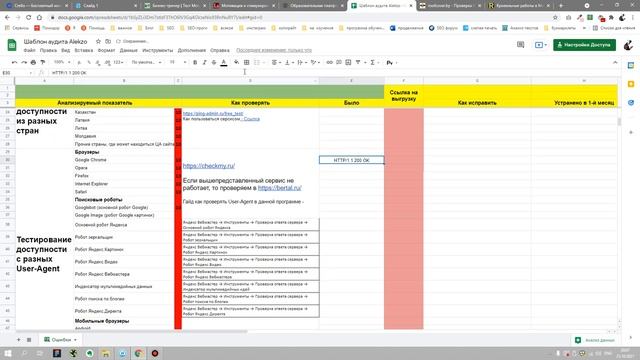
Task: Click the Настройки Доступа share button
Action: tap(584, 45)
